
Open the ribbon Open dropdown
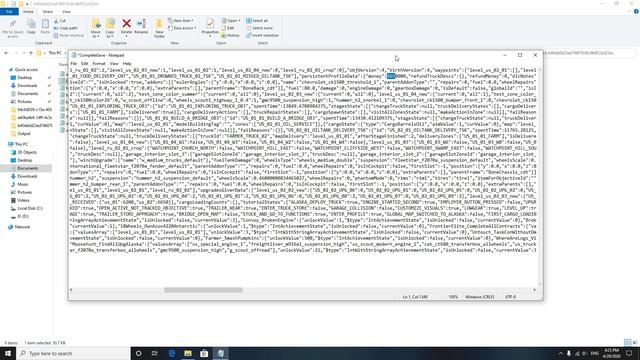coord(231,21)
